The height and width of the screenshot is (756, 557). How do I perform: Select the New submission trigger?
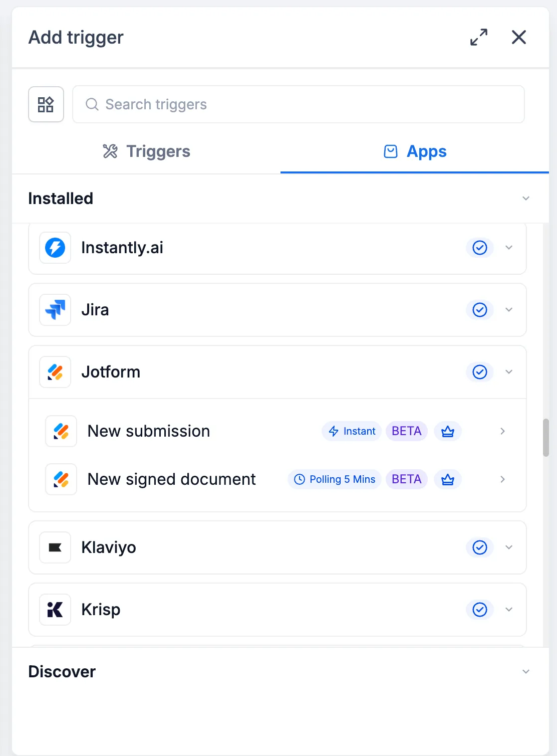277,431
